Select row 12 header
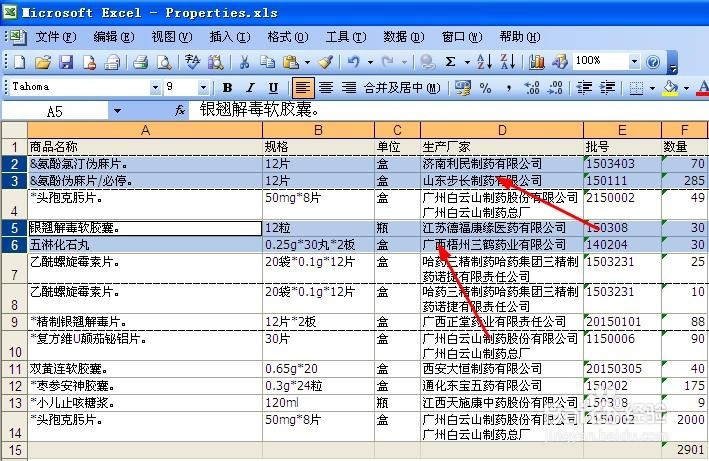The width and height of the screenshot is (709, 461). [x=14, y=386]
